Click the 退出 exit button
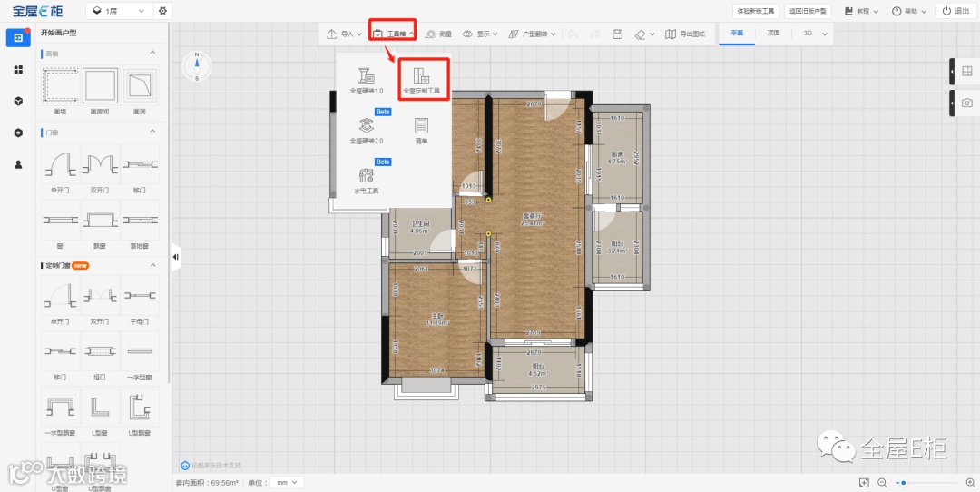This screenshot has height=492, width=980. 955,11
